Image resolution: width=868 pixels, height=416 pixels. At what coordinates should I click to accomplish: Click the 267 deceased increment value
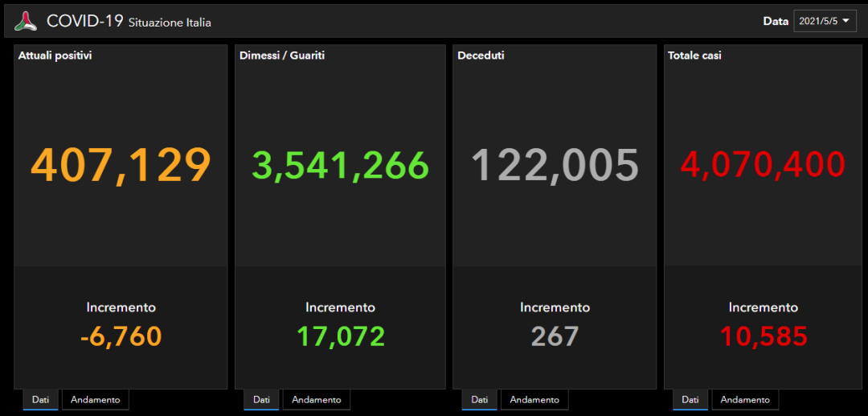click(x=555, y=336)
